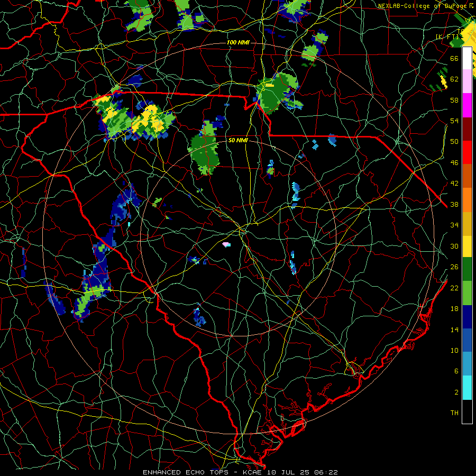476x476 pixels.
Task: Click the "06:22" time stamp
Action: 326,472
